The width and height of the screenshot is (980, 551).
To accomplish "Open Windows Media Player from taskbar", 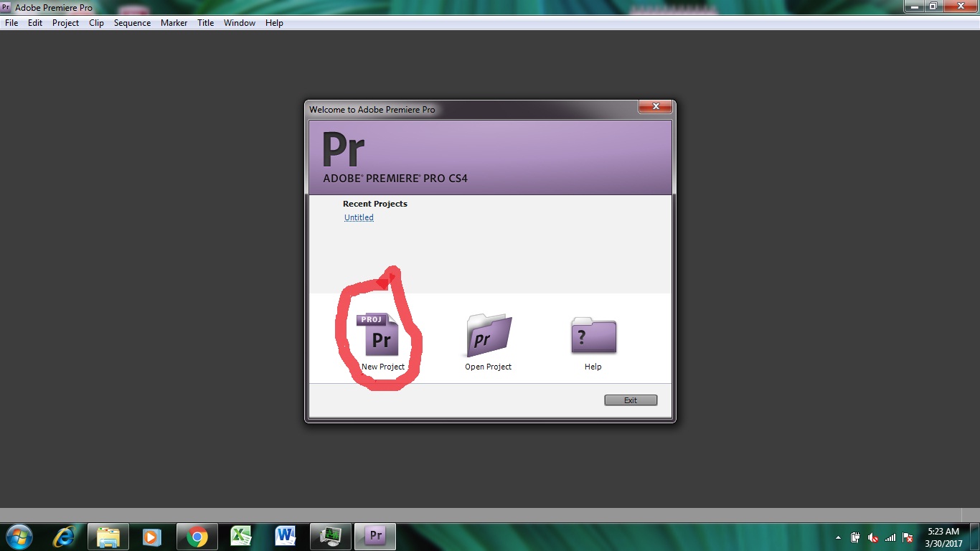I will 152,537.
